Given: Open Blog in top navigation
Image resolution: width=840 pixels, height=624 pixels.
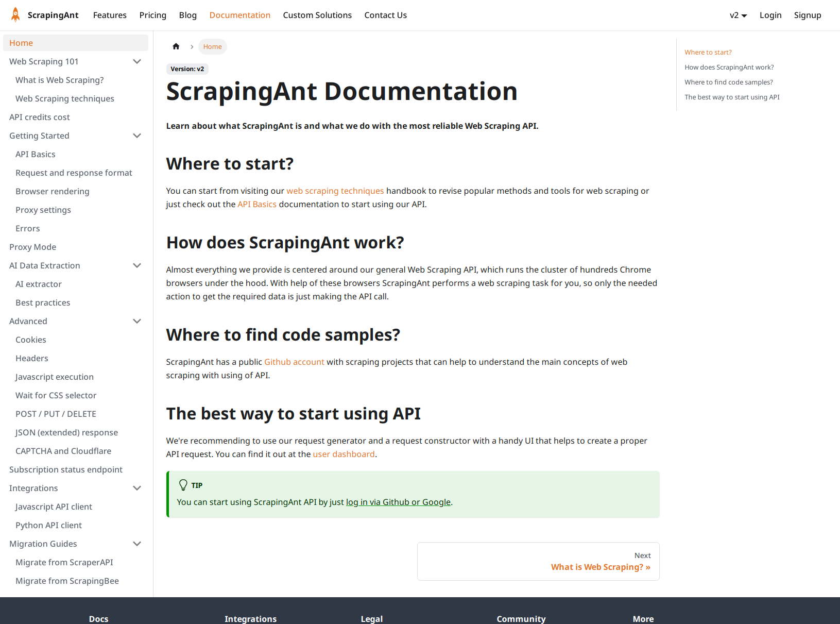Looking at the screenshot, I should pyautogui.click(x=188, y=15).
